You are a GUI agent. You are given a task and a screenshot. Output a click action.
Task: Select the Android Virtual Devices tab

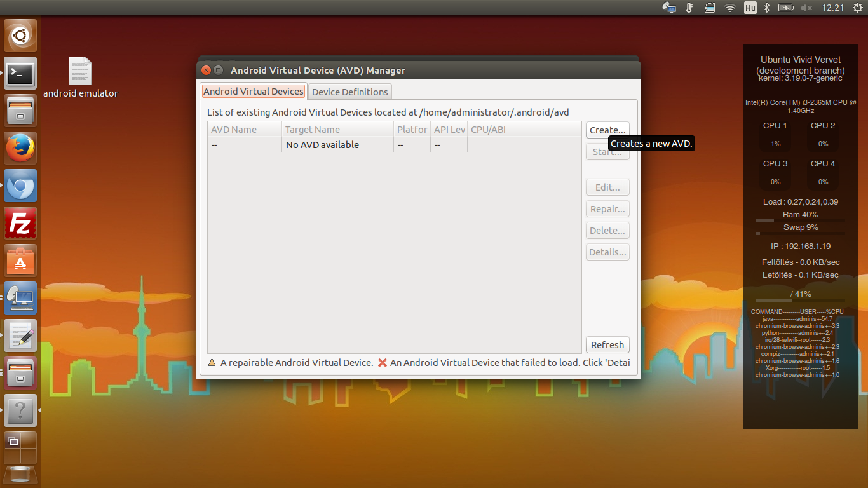click(253, 91)
